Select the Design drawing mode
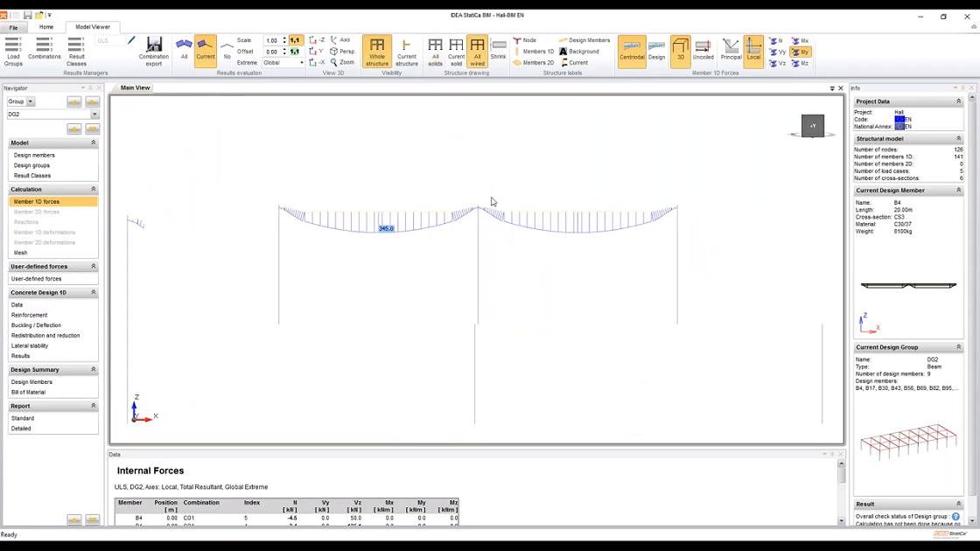The image size is (980, 551). pos(656,49)
